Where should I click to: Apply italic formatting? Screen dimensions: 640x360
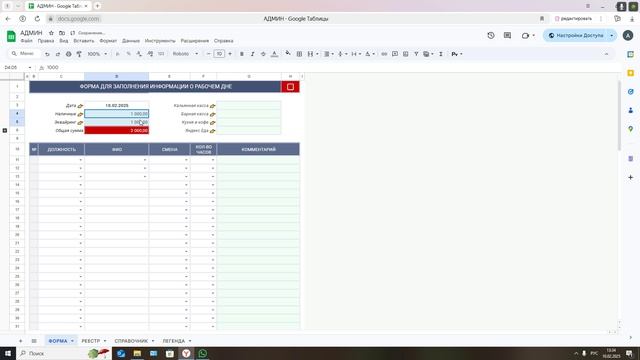[x=252, y=54]
